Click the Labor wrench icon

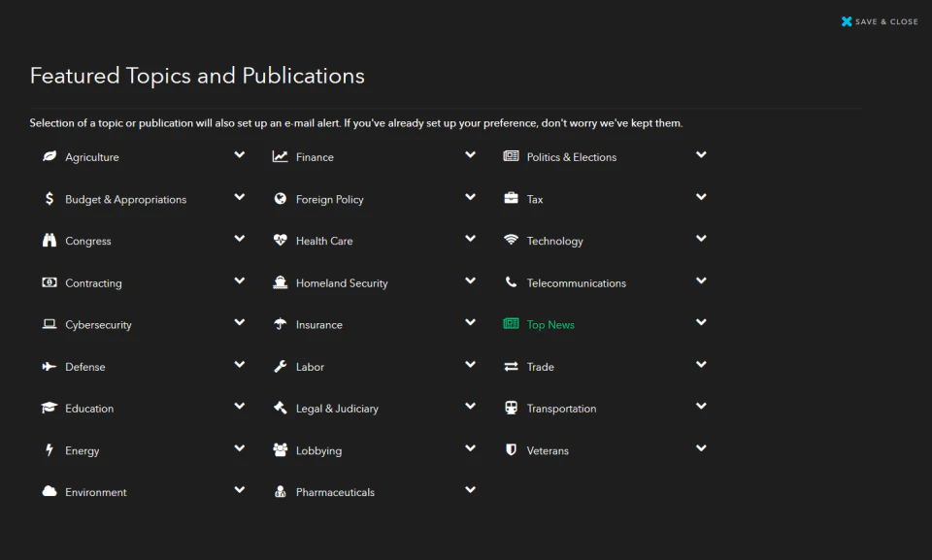(280, 366)
